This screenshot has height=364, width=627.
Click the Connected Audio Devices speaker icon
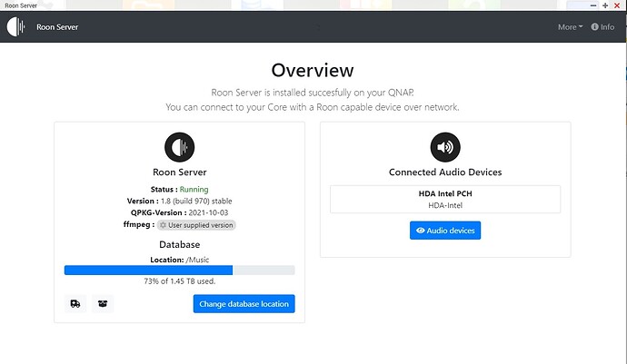(445, 147)
